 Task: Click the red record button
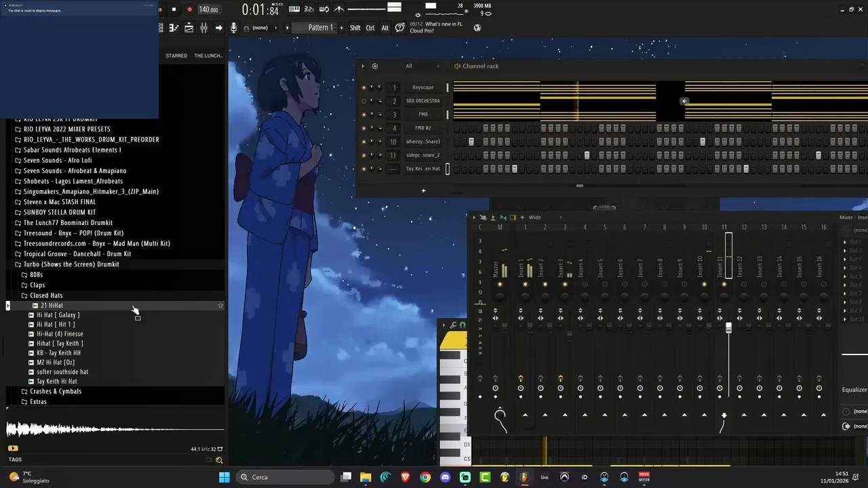click(x=189, y=9)
